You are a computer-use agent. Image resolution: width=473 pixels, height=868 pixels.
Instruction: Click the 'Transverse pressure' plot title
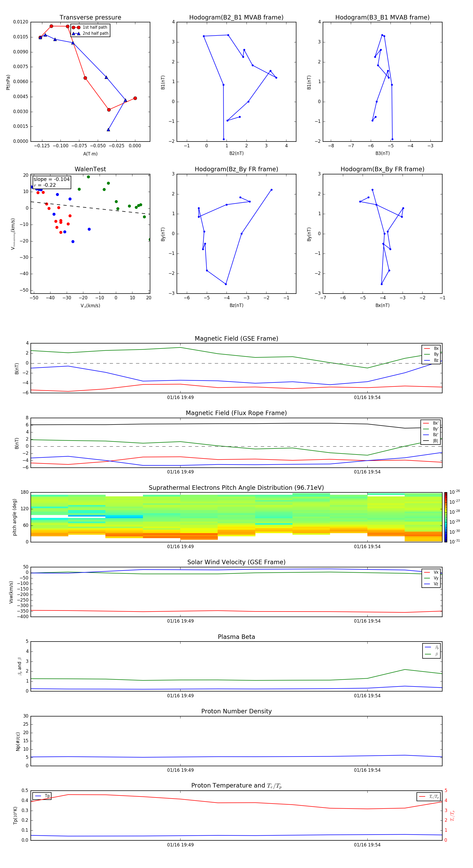pyautogui.click(x=90, y=18)
